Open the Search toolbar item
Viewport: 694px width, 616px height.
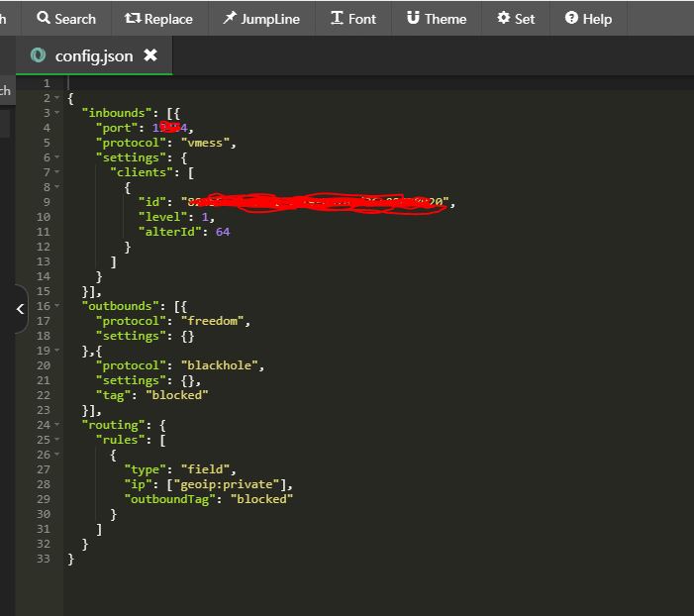pyautogui.click(x=66, y=19)
